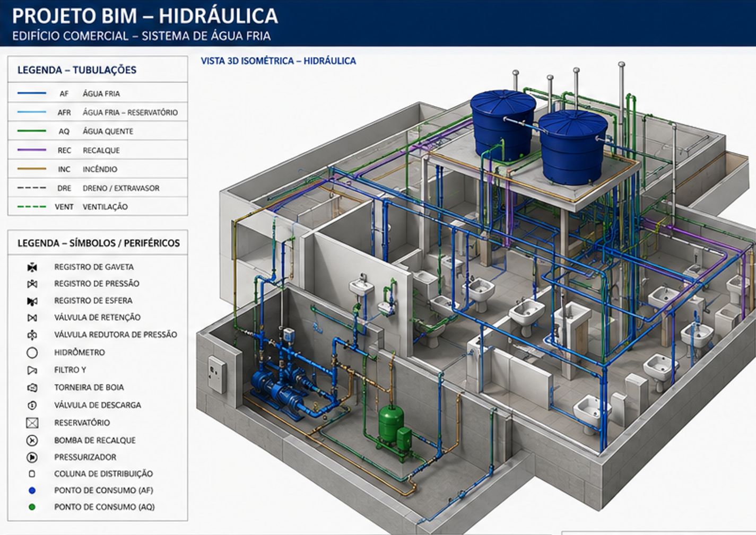Click the Pressurizador symbol
Screen dimensions: 756x535
[32, 457]
